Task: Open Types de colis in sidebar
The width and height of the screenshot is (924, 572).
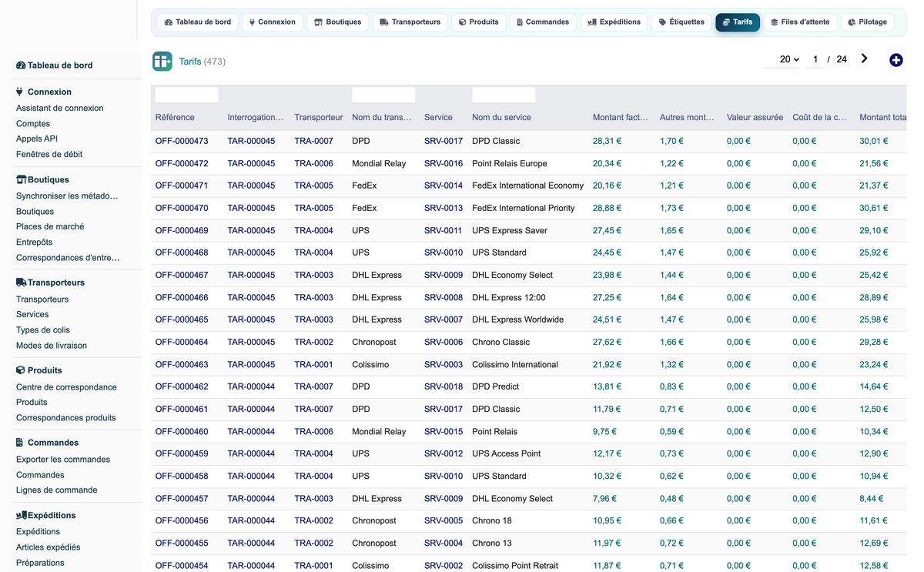Action: click(x=43, y=330)
